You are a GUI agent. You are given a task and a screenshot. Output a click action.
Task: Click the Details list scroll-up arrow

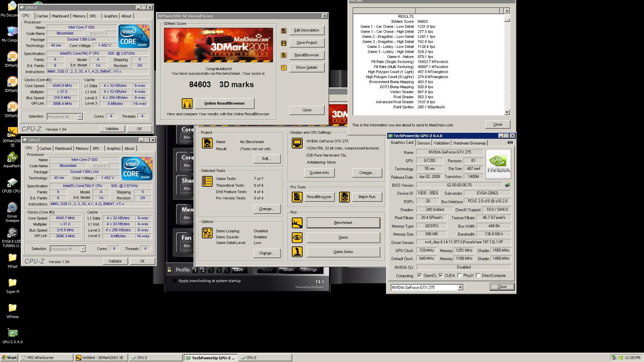507,11
